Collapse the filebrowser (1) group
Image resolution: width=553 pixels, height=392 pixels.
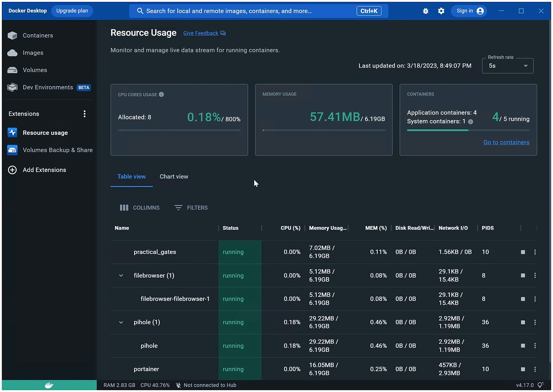(x=121, y=275)
